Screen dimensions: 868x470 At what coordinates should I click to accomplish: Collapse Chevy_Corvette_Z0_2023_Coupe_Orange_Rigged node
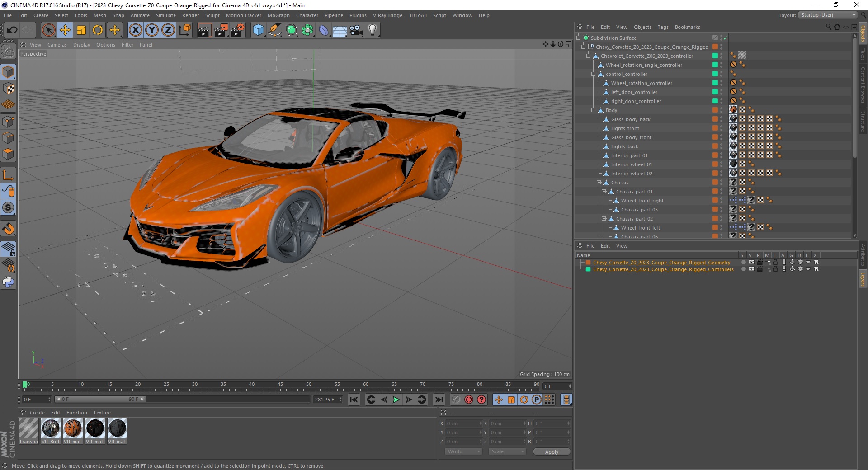click(584, 47)
